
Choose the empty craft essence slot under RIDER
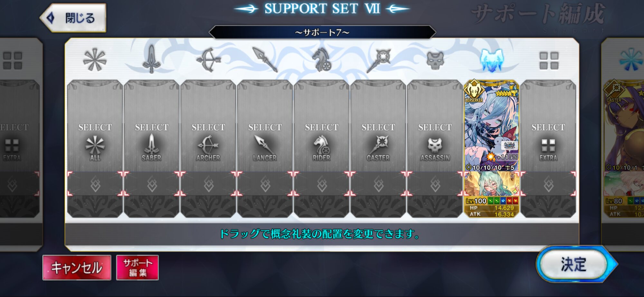322,184
